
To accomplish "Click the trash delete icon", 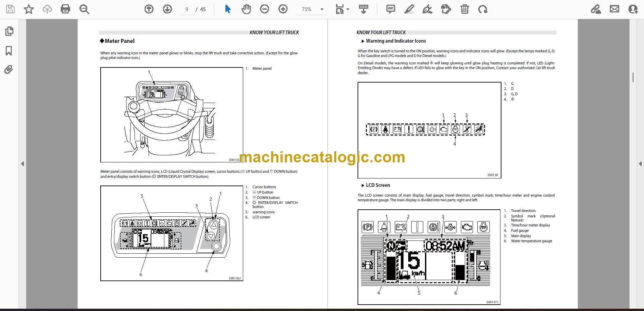I will coord(465,9).
